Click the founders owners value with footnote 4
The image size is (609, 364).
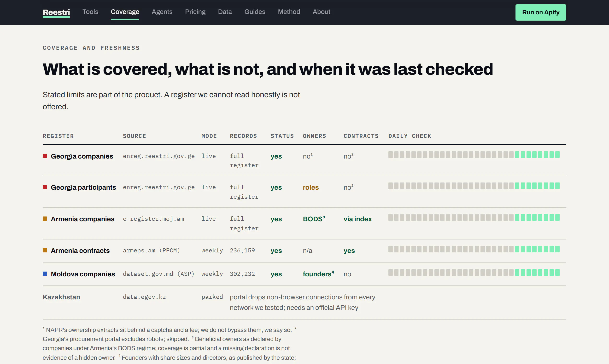(x=318, y=274)
